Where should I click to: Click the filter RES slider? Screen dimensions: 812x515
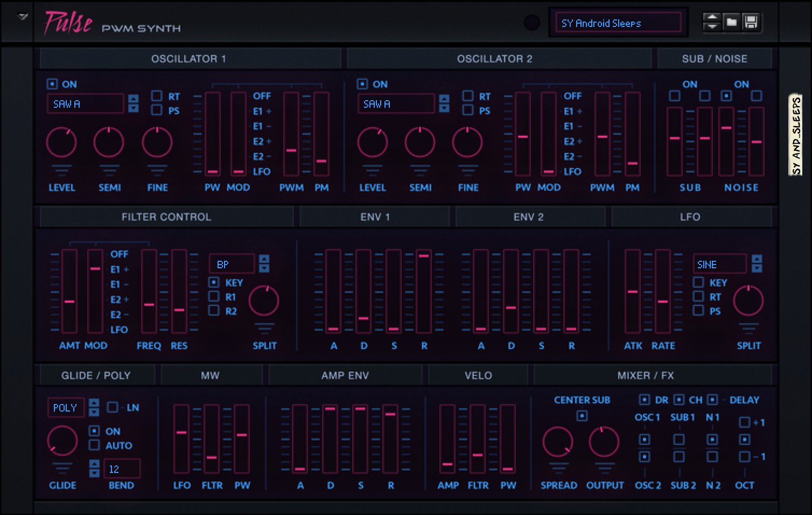179,291
